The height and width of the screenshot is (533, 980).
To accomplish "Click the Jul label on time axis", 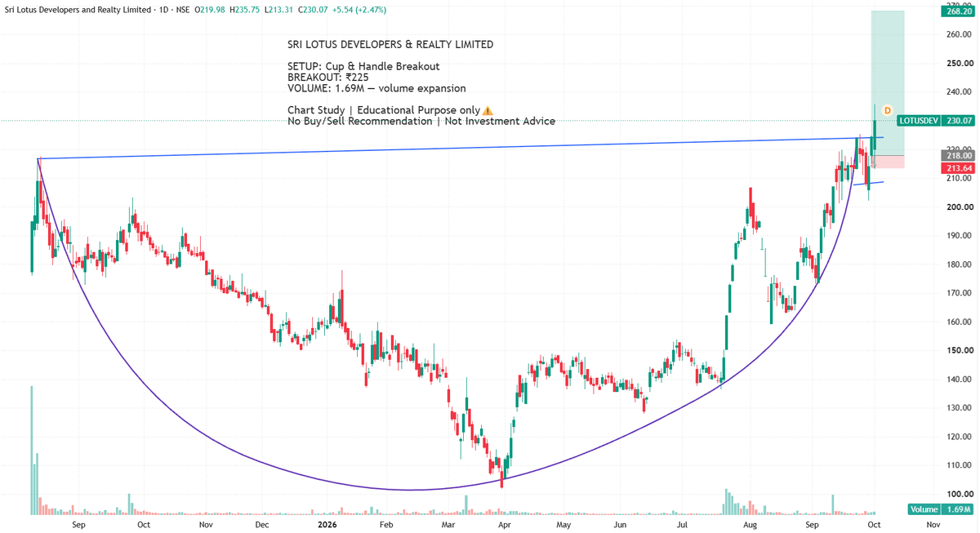I will pyautogui.click(x=680, y=526).
